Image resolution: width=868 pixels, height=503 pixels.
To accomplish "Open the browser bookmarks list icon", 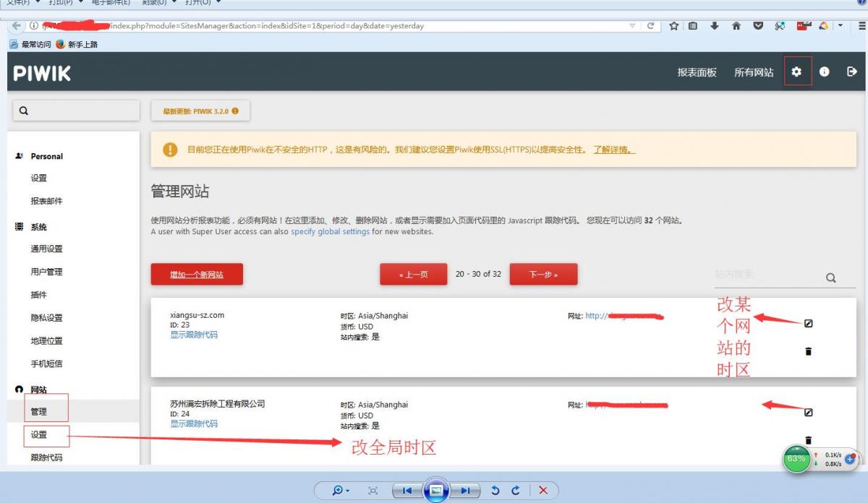I will (693, 26).
